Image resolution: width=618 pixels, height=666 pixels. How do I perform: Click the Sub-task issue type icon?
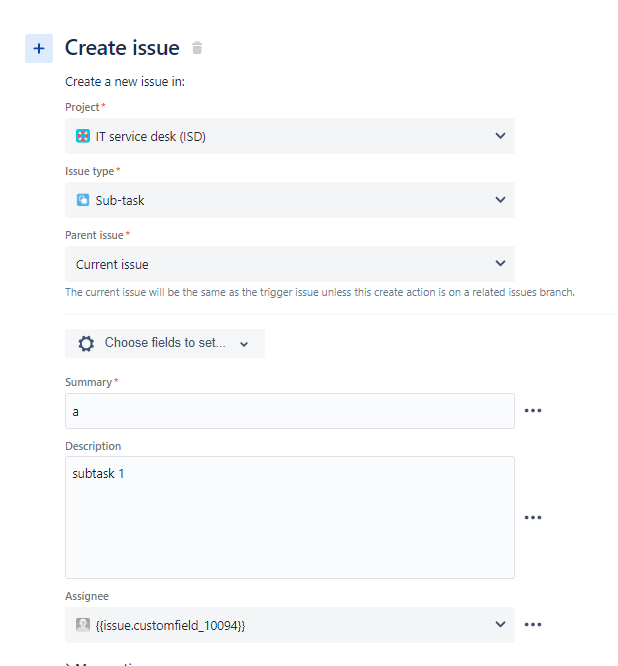[83, 200]
